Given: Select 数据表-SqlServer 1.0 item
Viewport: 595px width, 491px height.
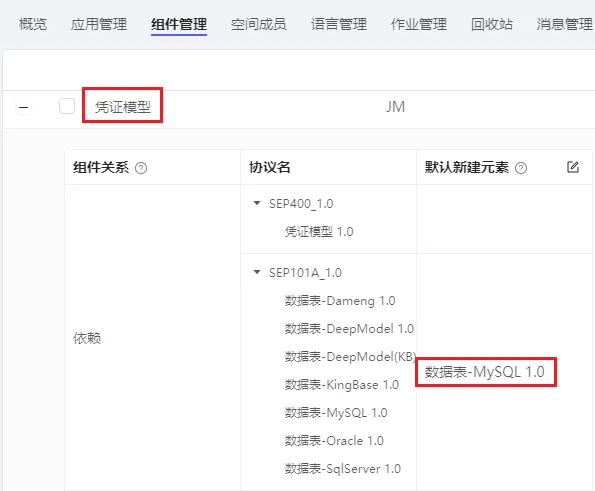Looking at the screenshot, I should coord(343,469).
